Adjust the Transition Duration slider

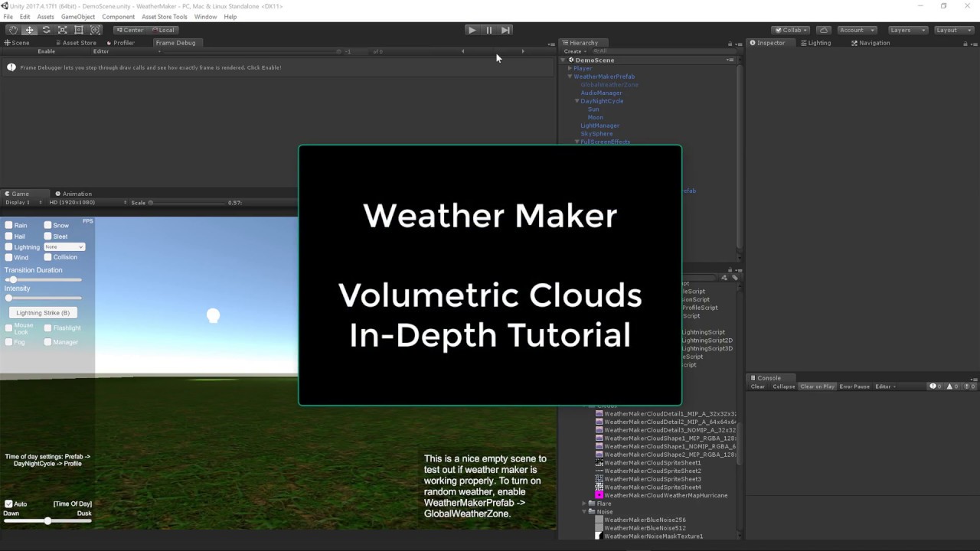pyautogui.click(x=43, y=279)
